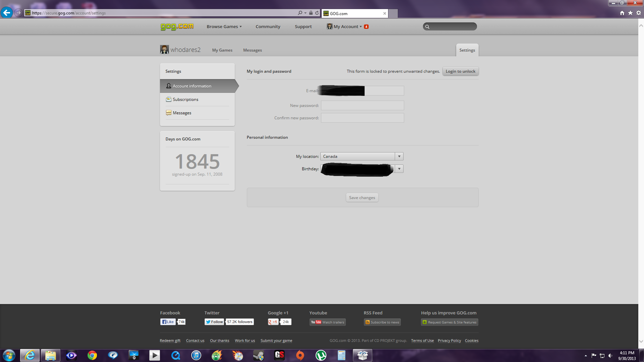Click the Facebook Like button
Viewport: 644px width, 362px height.
tap(168, 322)
